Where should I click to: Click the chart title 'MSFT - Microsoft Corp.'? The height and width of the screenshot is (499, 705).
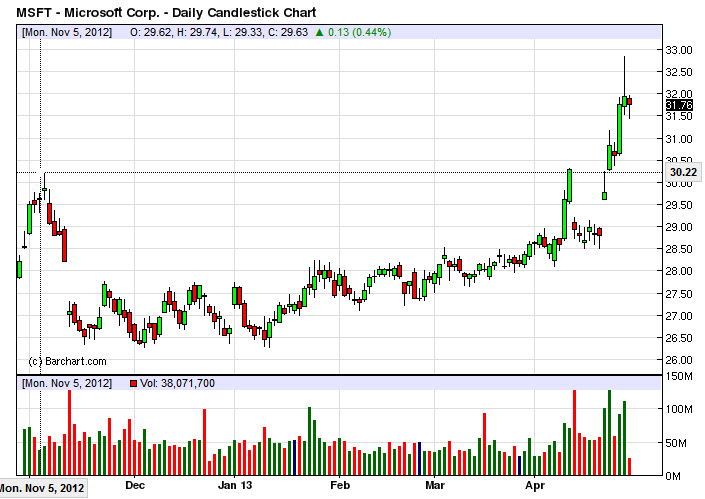click(88, 12)
